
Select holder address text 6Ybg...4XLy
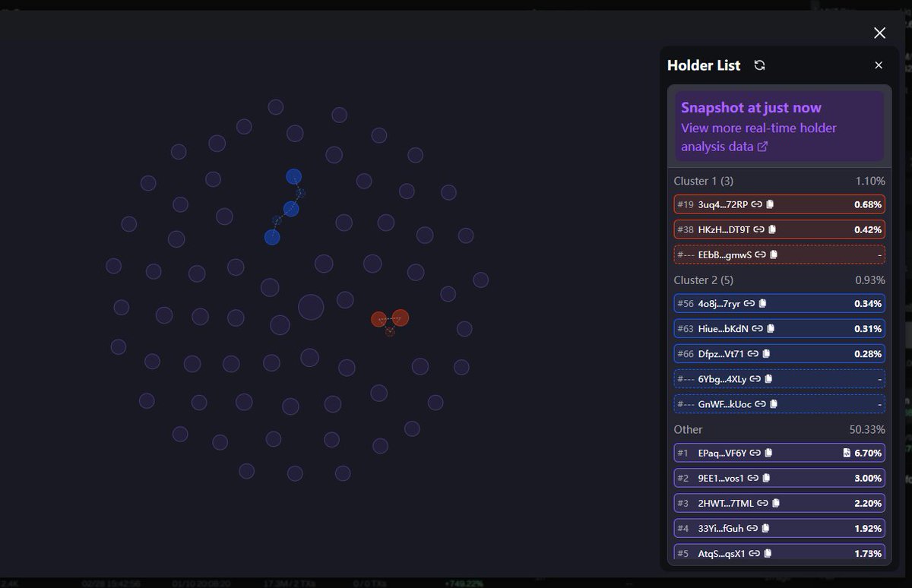722,379
